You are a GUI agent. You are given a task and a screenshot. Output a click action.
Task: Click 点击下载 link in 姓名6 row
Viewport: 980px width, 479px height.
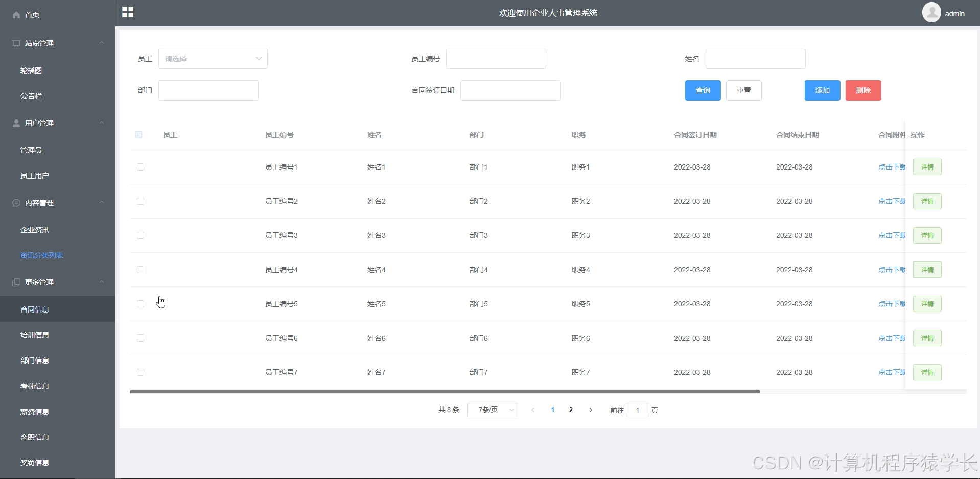click(x=892, y=338)
